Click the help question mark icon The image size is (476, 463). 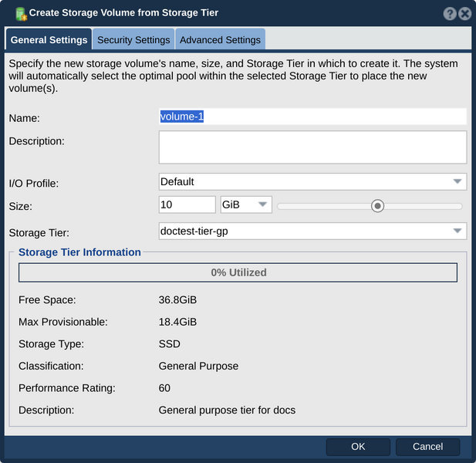[450, 14]
